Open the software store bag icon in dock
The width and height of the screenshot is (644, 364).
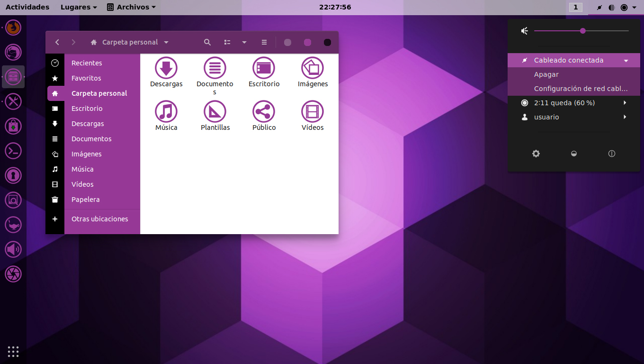pyautogui.click(x=13, y=126)
